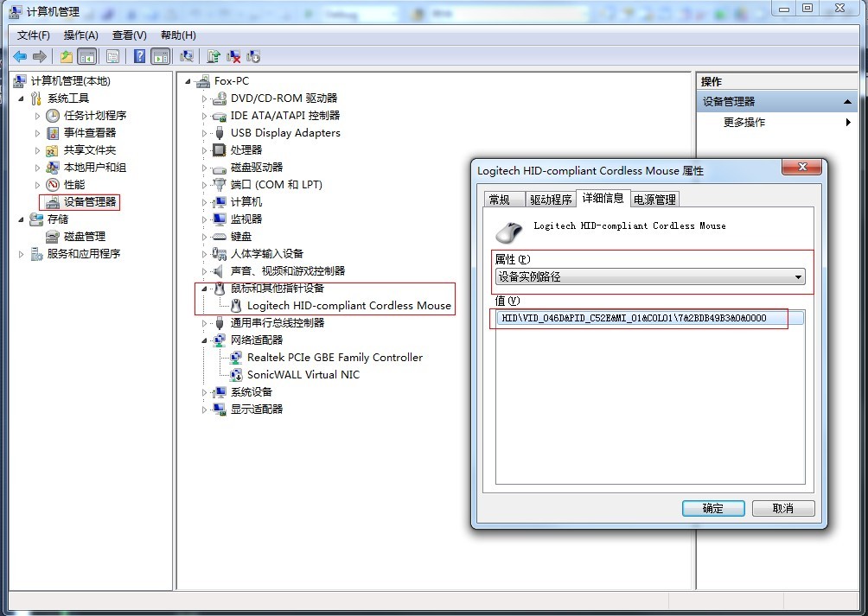
Task: Select Local Users and Groups icon
Action: (53, 168)
